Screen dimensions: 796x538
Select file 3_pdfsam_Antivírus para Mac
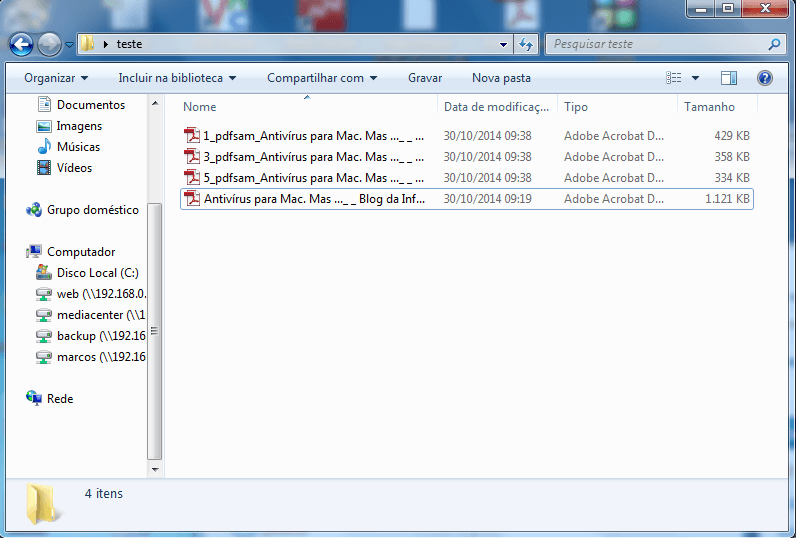click(467, 157)
